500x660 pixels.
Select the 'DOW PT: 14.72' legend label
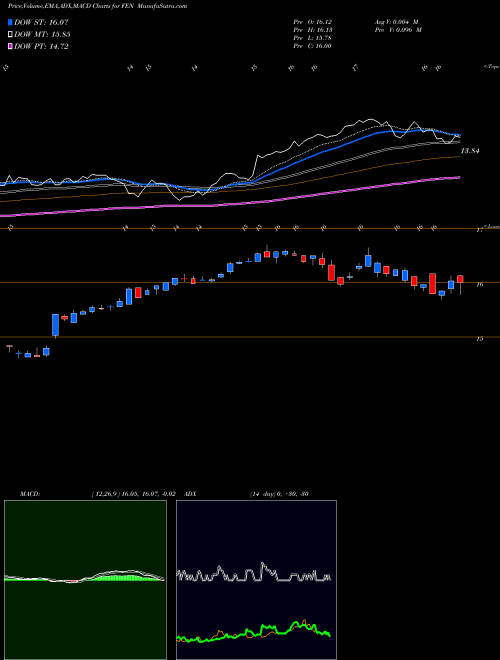41,47
